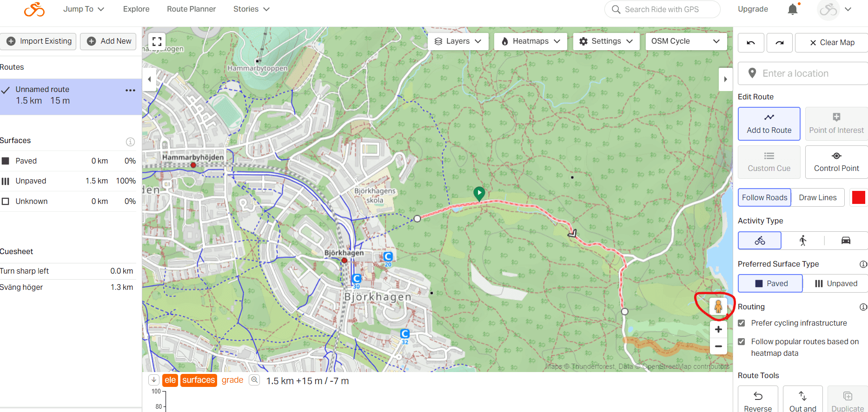Open the notifications bell
This screenshot has height=412, width=868.
click(x=793, y=9)
